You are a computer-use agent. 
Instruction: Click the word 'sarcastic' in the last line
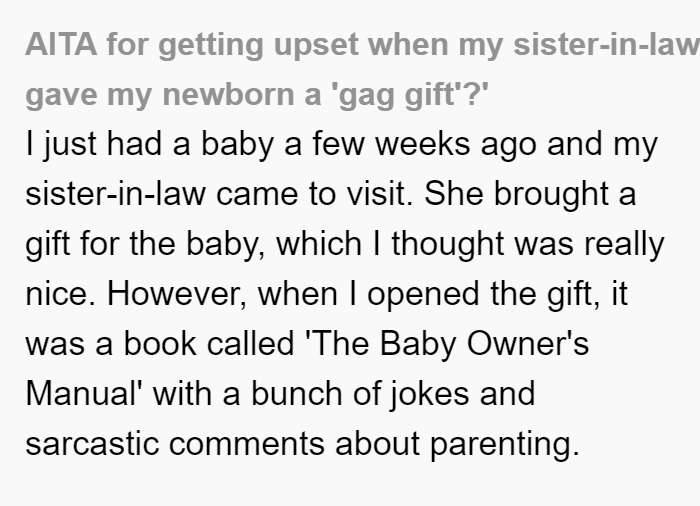[92, 443]
